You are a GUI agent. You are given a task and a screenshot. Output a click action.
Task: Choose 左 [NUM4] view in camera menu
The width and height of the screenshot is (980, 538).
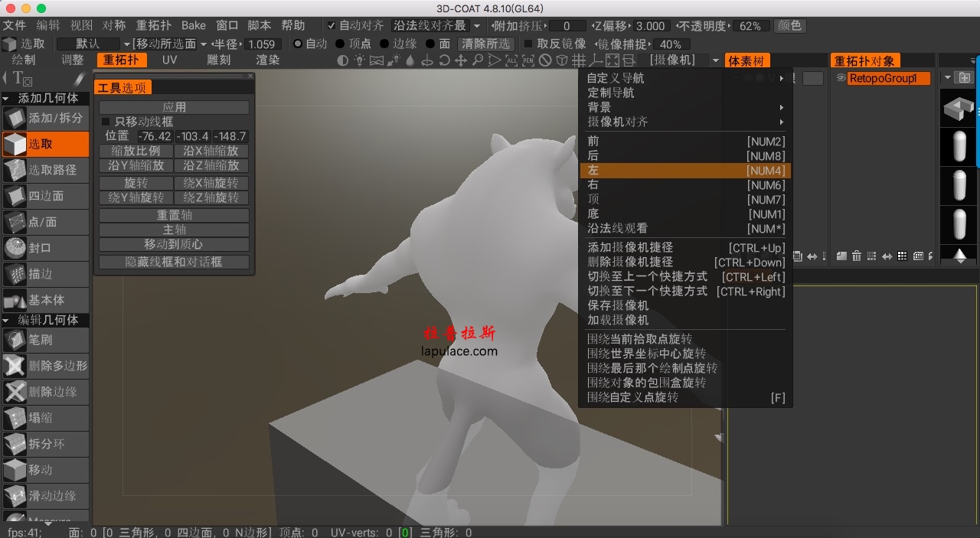tap(685, 171)
